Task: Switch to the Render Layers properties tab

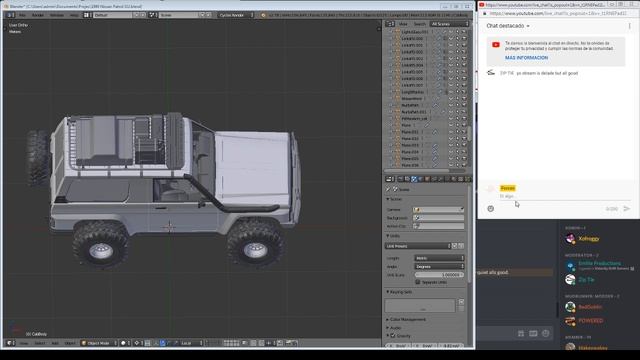Action: pos(407,179)
